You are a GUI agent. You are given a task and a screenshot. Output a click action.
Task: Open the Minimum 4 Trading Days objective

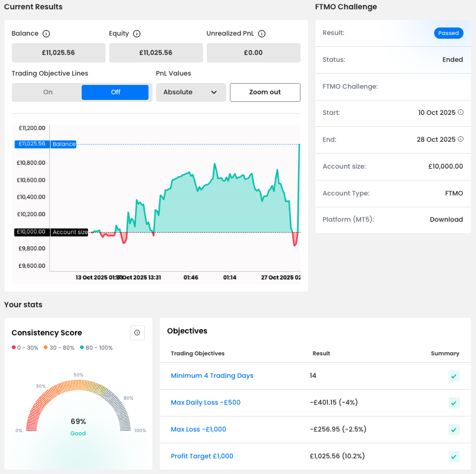(212, 376)
